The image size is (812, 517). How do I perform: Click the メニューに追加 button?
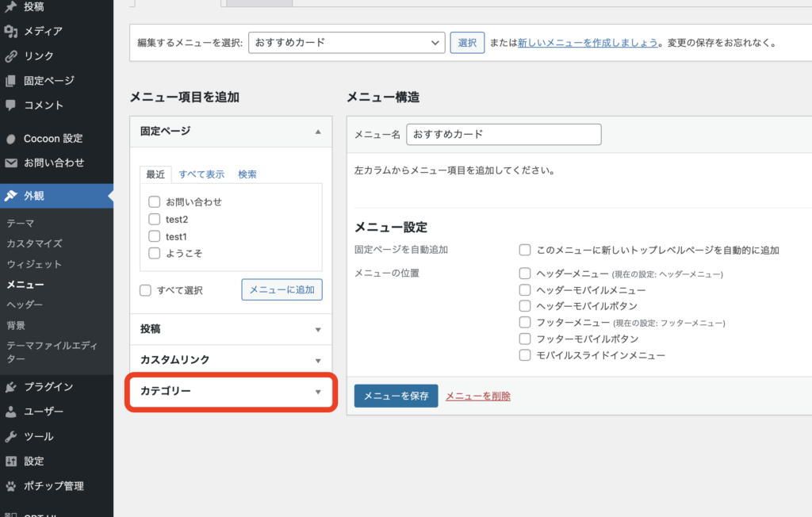coord(282,289)
